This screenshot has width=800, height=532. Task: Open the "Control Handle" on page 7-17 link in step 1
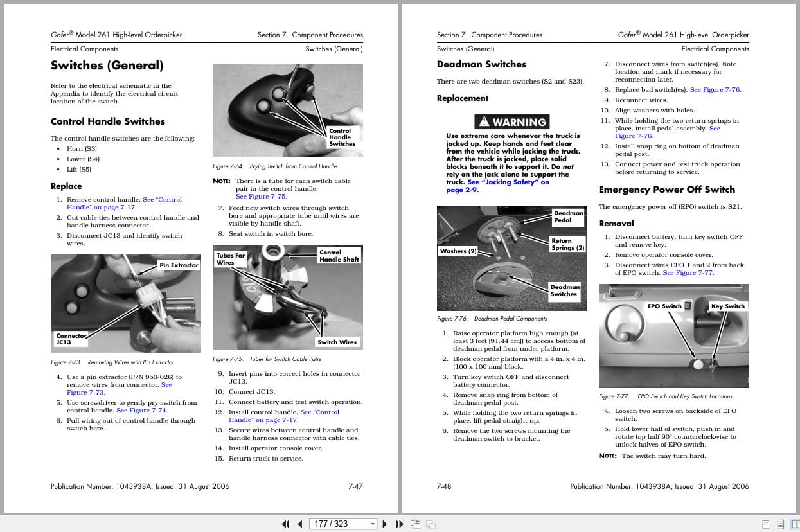pyautogui.click(x=123, y=204)
